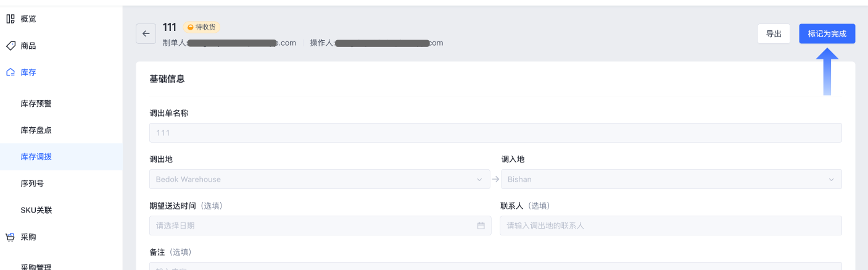868x270 pixels.
Task: Click the 库存 warehouse icon
Action: tap(10, 72)
